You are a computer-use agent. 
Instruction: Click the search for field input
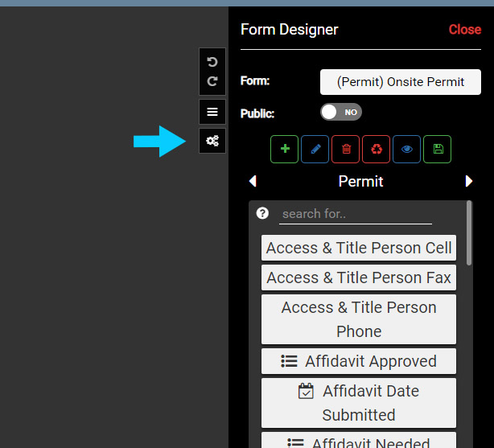[x=355, y=214]
